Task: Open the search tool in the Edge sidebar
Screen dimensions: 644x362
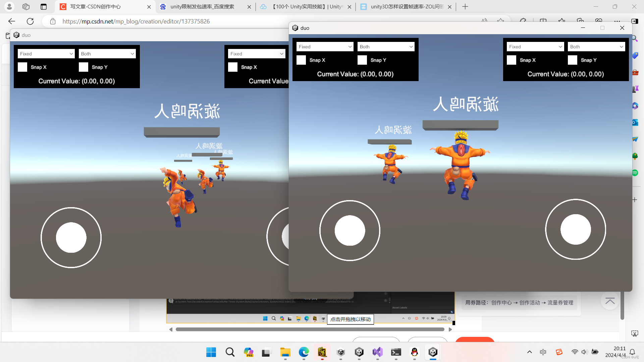Action: [x=635, y=39]
